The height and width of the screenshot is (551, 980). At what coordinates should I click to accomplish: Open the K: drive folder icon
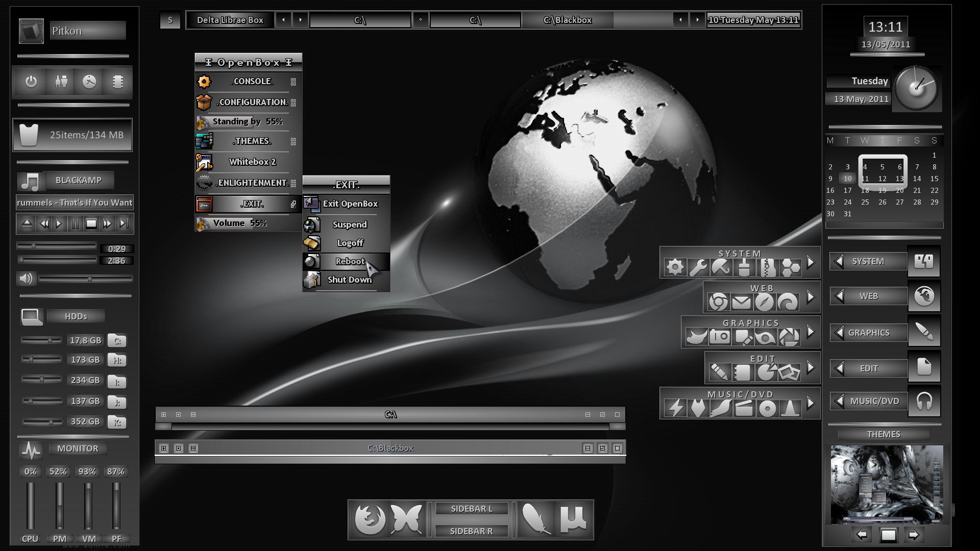[x=117, y=422]
